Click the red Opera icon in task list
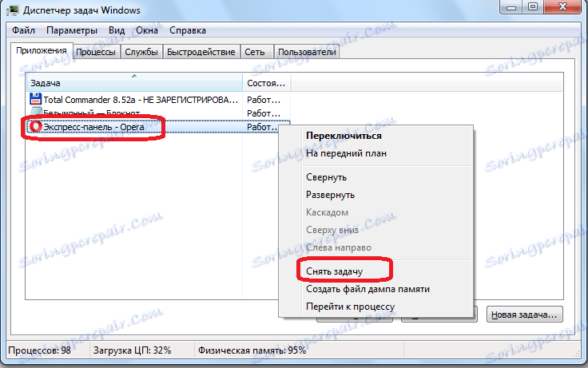Viewport: 588px width, 368px height. coord(36,127)
